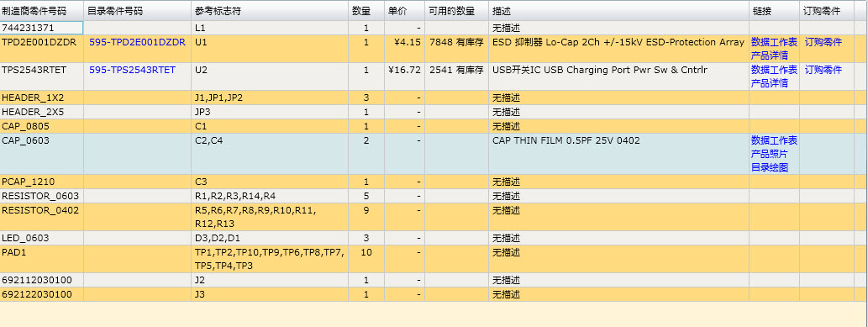Viewport: 868px width, 327px height.
Task: Sort by the 数量 column header
Action: 366,11
